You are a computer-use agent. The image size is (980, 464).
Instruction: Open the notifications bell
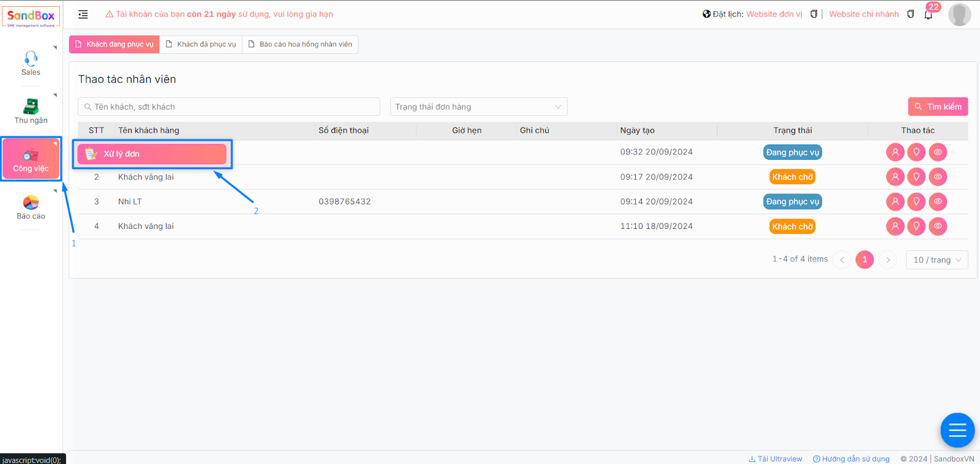click(x=928, y=15)
